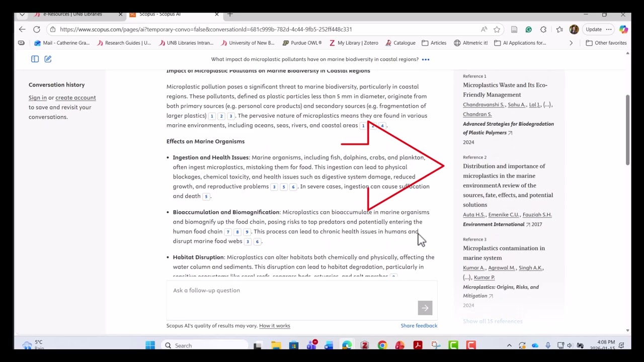The width and height of the screenshot is (644, 362).
Task: Open the Mail Catherine bookmark
Action: pyautogui.click(x=61, y=43)
